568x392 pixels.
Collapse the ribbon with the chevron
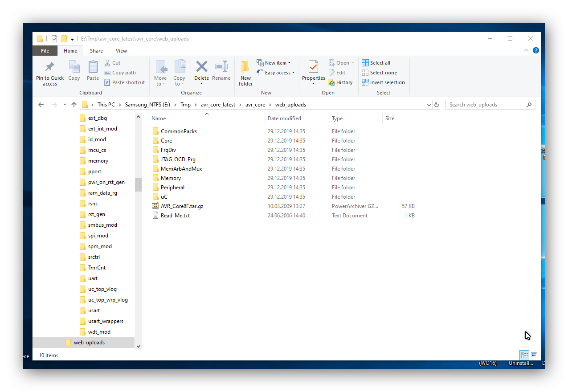point(527,51)
